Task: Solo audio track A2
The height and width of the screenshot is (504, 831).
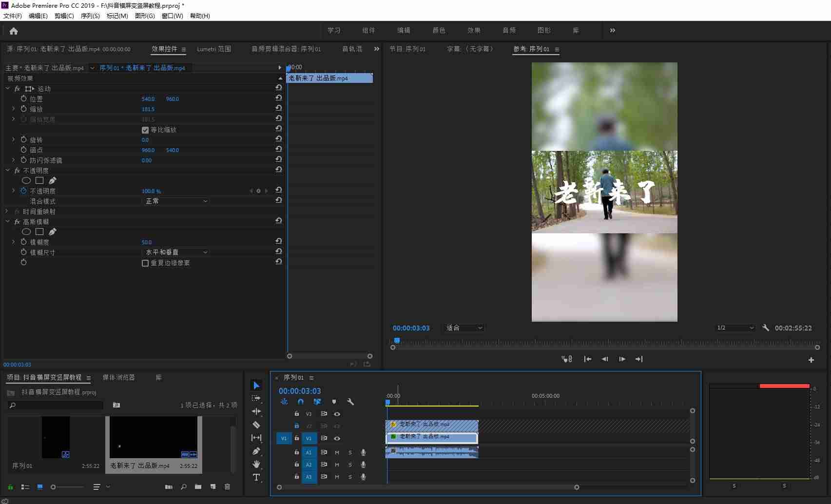Action: point(350,465)
